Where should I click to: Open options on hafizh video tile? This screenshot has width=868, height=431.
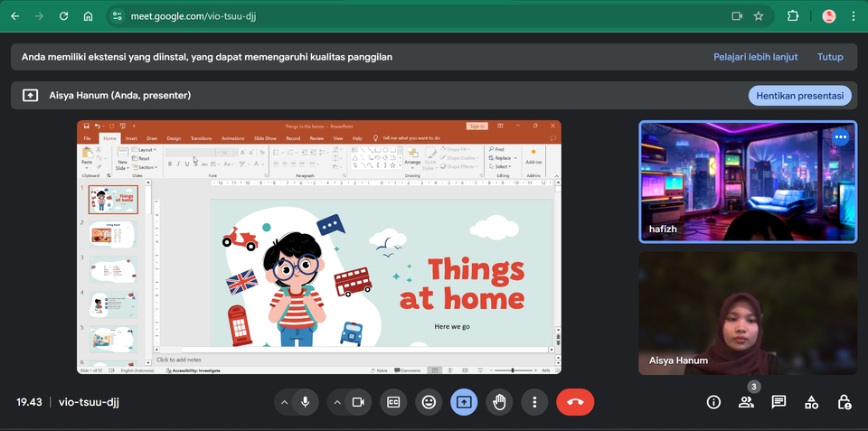[840, 136]
